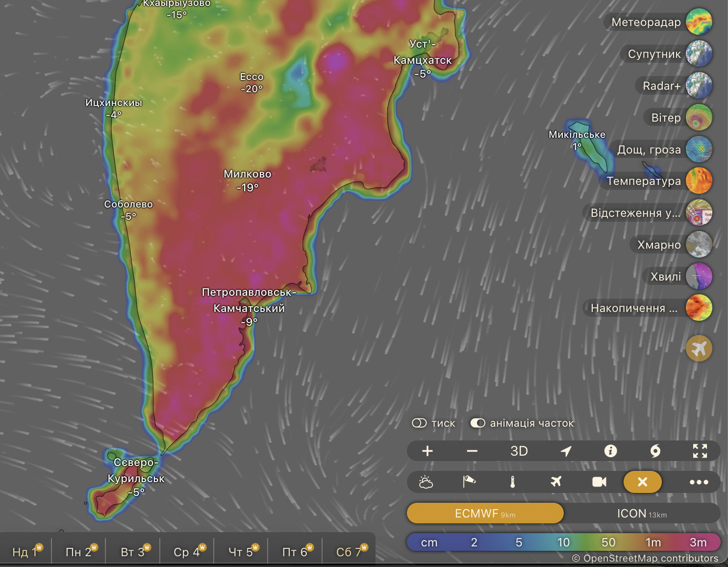Disable the анімація часток toggle
Image resolution: width=728 pixels, height=567 pixels.
477,423
